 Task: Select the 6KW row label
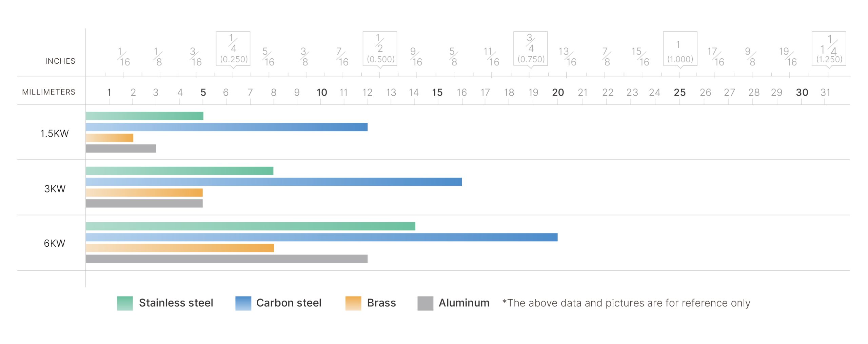(x=55, y=243)
